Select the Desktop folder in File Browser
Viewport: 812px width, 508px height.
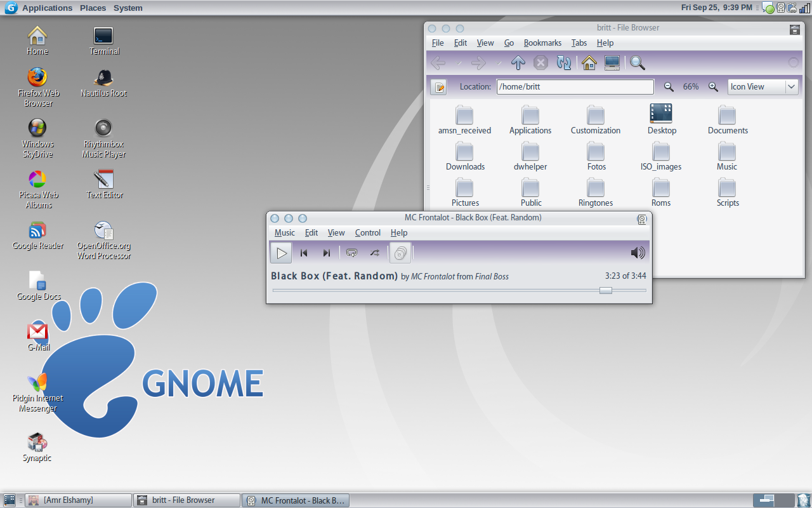pyautogui.click(x=662, y=120)
